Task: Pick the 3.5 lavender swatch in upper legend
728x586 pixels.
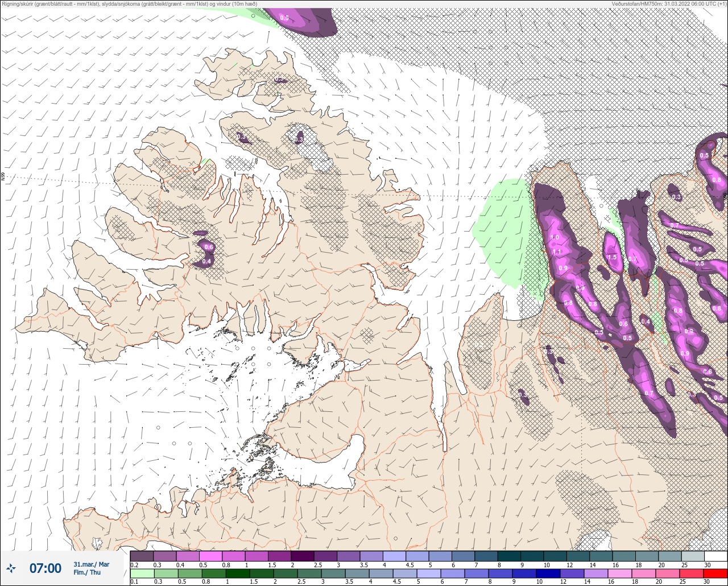Action: coord(371,556)
